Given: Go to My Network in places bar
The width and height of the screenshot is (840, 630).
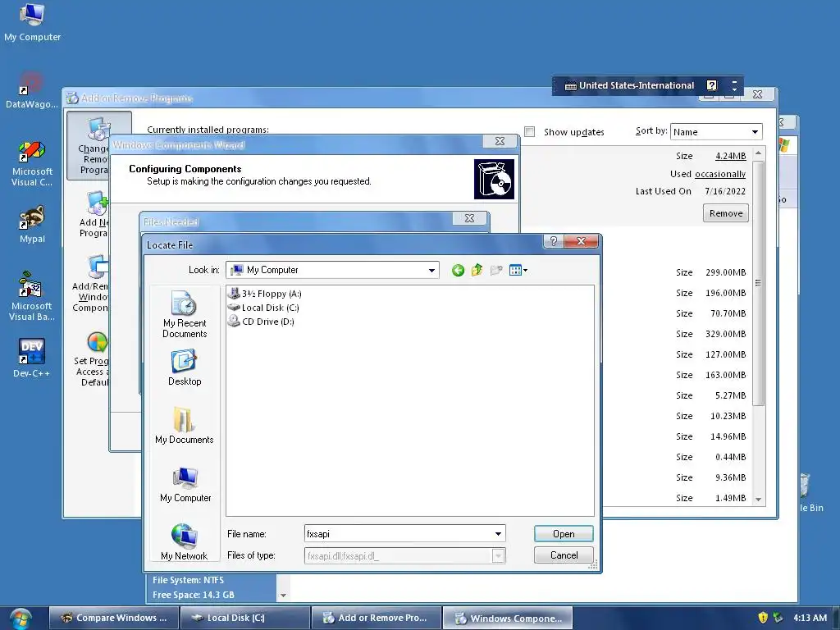Looking at the screenshot, I should 185,542.
